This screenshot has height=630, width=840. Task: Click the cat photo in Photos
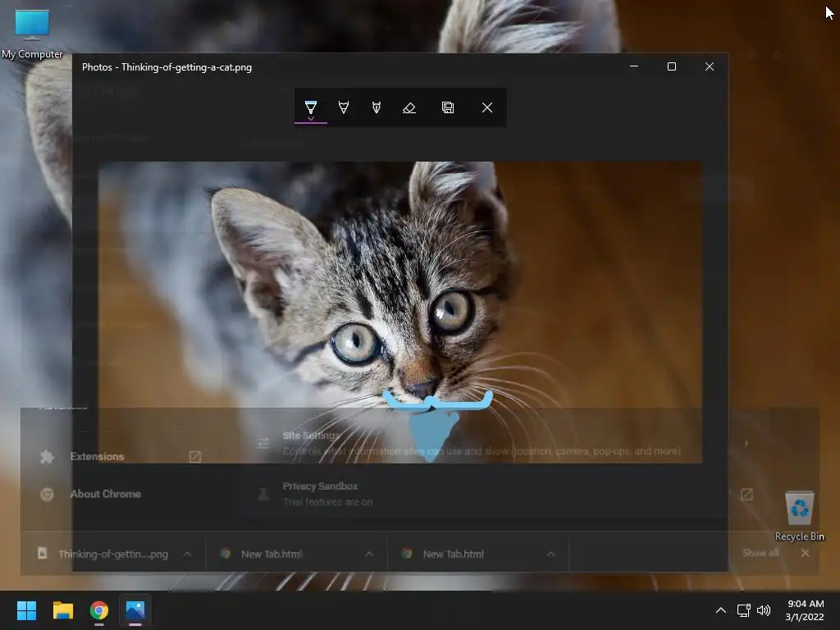(399, 312)
